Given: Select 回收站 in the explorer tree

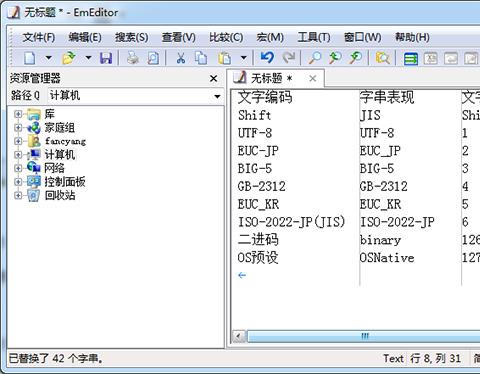Looking at the screenshot, I should tap(60, 195).
